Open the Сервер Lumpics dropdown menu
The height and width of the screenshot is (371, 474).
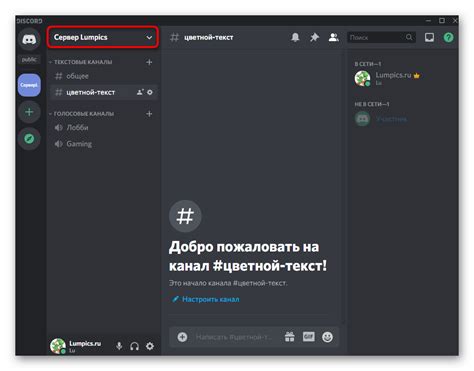coord(103,37)
